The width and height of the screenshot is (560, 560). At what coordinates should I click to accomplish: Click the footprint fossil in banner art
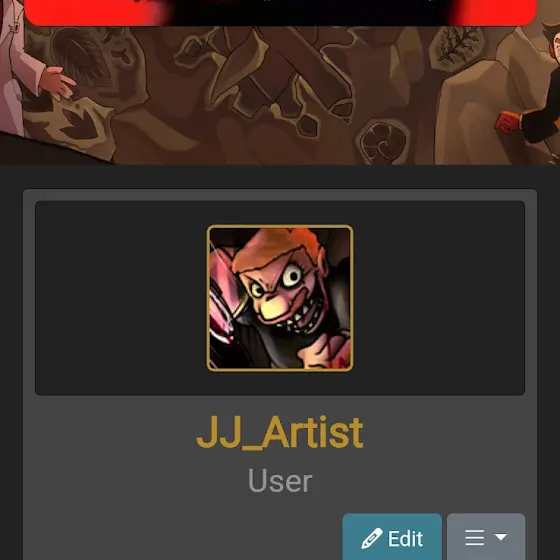click(x=81, y=123)
